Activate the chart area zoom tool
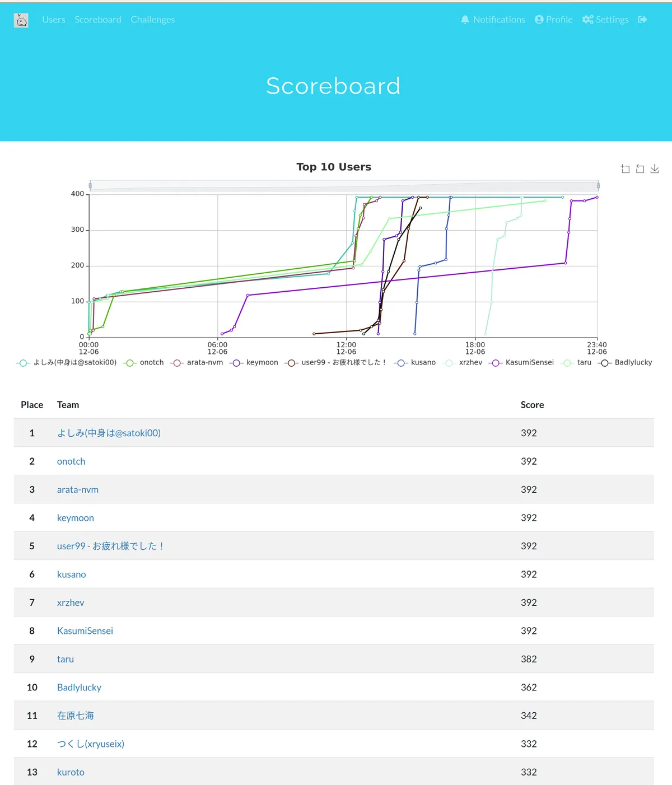Screen dimensions: 672x785 [x=625, y=169]
